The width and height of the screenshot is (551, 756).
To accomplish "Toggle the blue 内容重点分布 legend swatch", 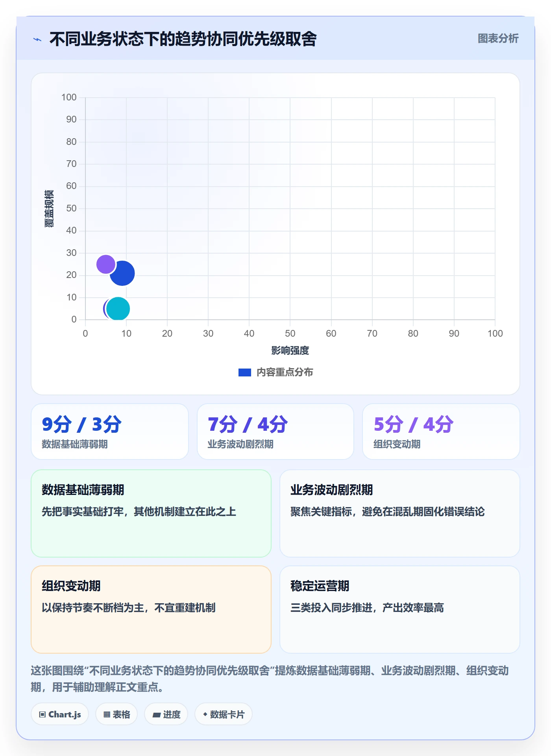I will point(244,372).
